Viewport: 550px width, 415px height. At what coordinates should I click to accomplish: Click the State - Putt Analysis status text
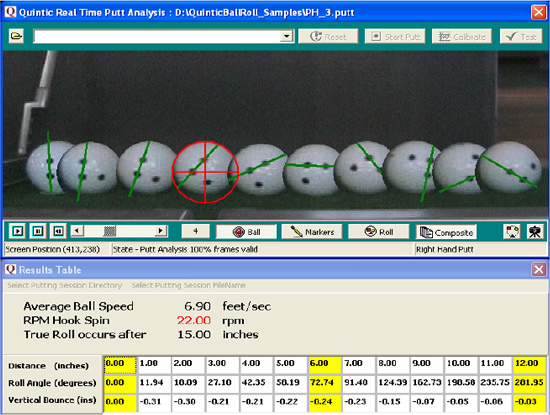185,249
